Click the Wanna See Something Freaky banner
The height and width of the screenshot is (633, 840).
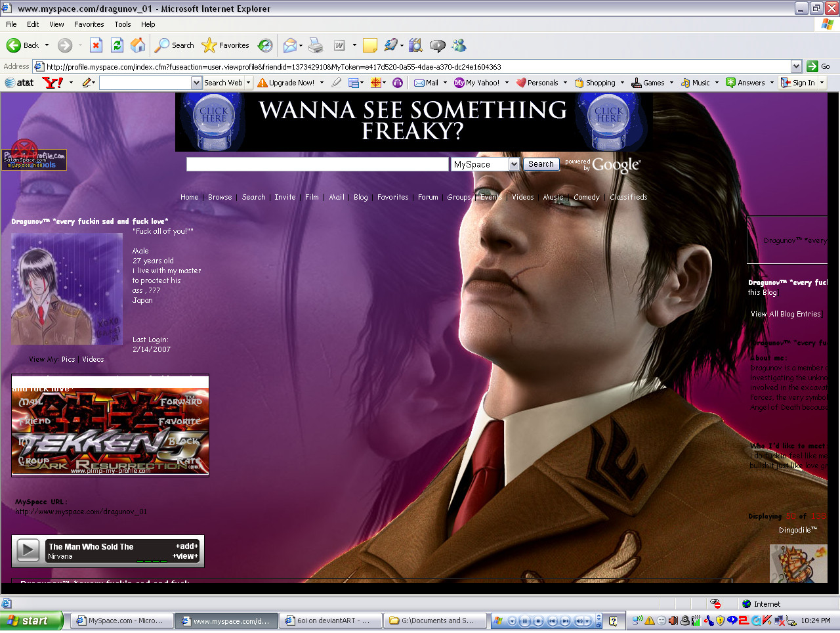414,122
